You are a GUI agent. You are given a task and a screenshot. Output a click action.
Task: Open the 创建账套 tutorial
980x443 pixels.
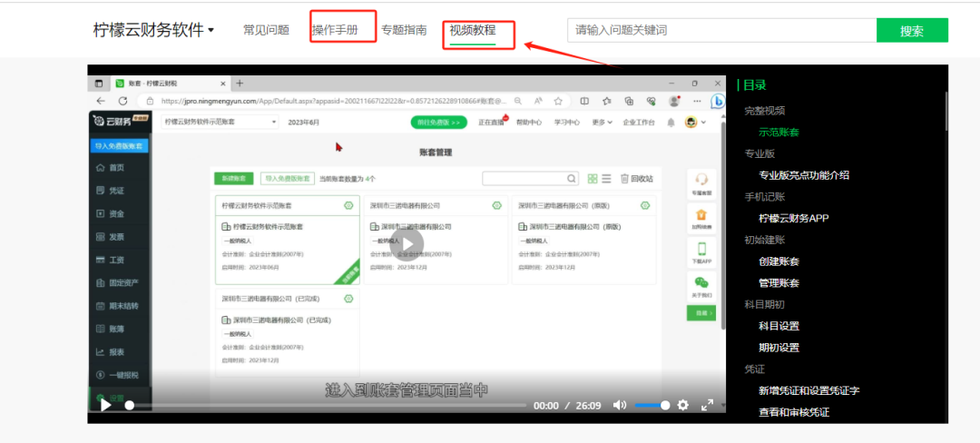pyautogui.click(x=779, y=261)
